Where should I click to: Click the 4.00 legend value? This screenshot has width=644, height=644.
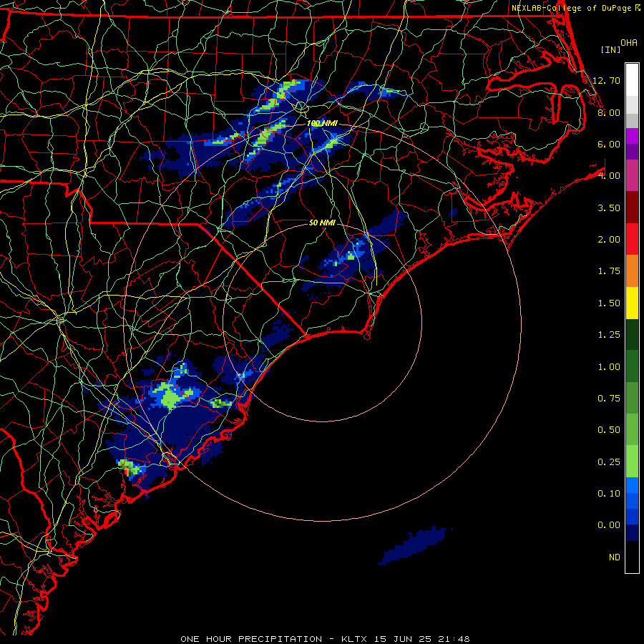609,176
